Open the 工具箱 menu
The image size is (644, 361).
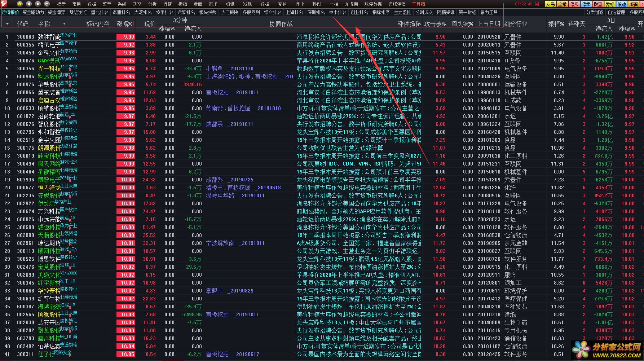[x=419, y=4]
